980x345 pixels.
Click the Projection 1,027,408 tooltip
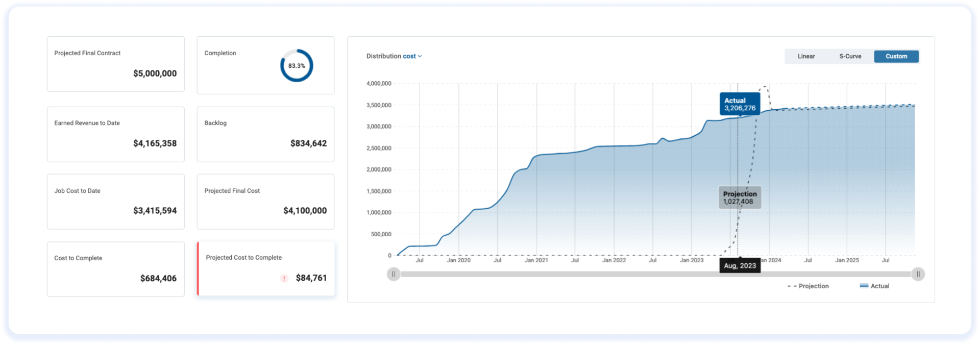tap(740, 198)
